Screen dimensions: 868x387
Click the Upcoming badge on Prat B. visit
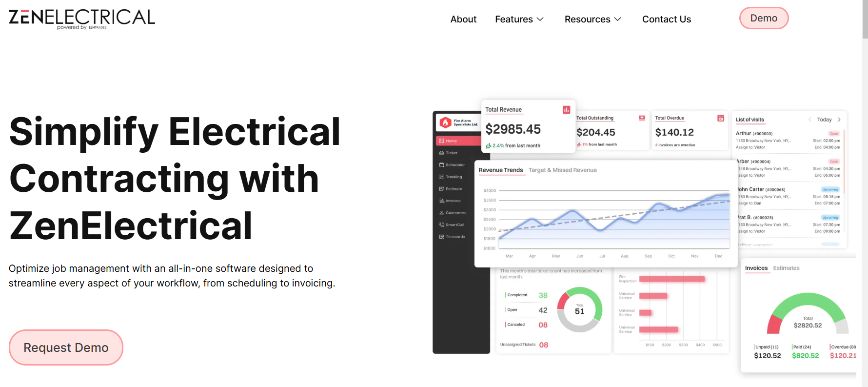(830, 218)
